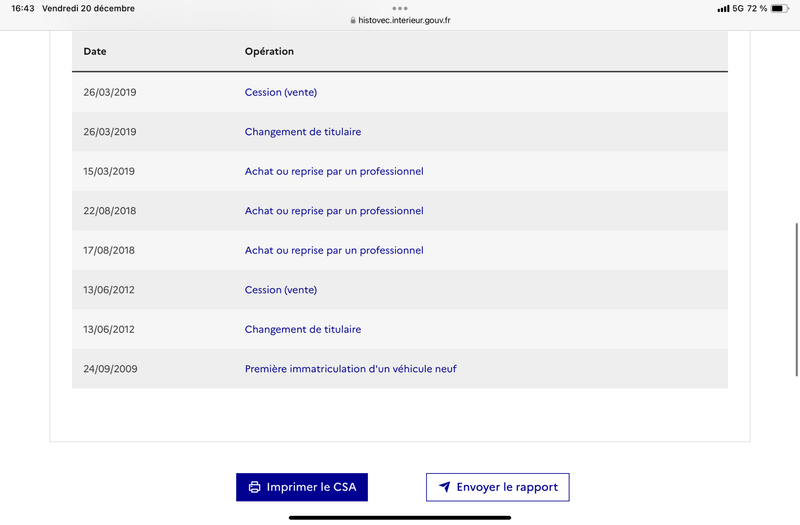Open the 13/06/2012 Changement de titulaire entry
800x525 pixels.
[x=303, y=330]
